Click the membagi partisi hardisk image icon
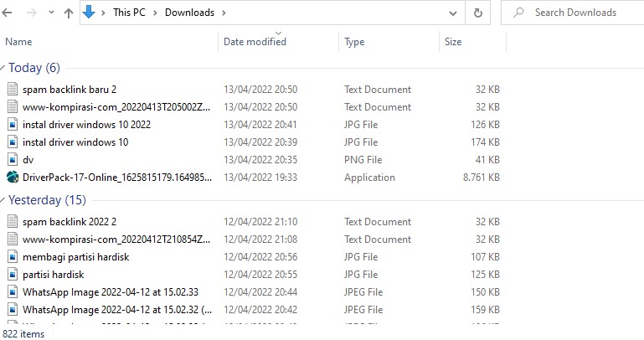The height and width of the screenshot is (340, 644). coord(13,257)
